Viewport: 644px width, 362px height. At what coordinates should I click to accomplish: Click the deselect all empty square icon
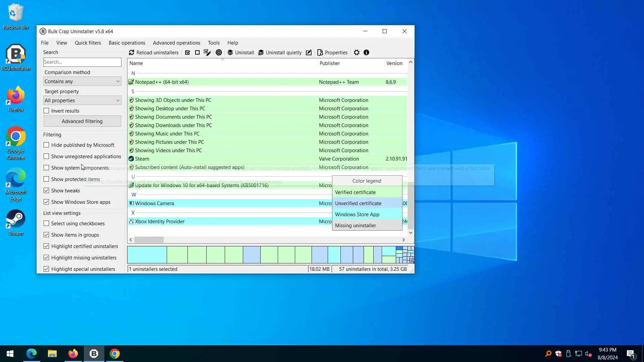[x=197, y=53]
